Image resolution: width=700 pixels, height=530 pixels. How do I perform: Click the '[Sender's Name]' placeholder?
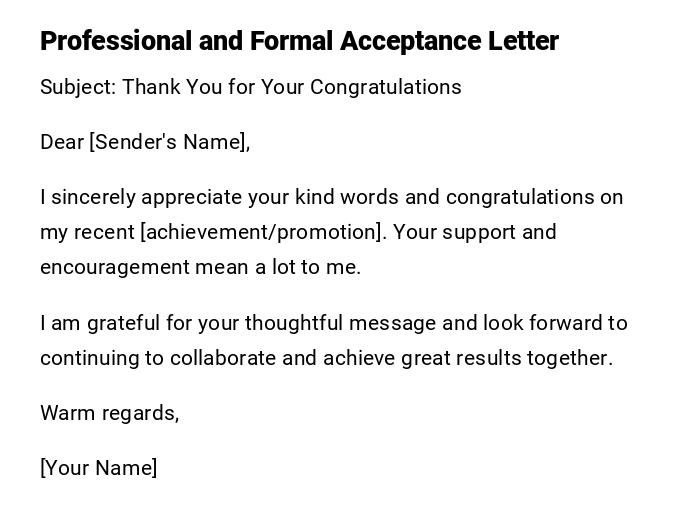pyautogui.click(x=167, y=142)
